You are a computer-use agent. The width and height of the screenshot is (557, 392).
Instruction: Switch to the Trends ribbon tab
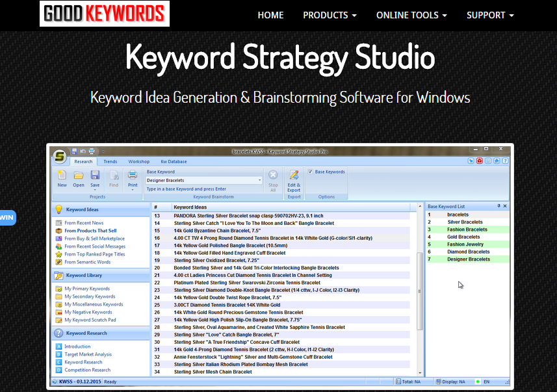(110, 162)
